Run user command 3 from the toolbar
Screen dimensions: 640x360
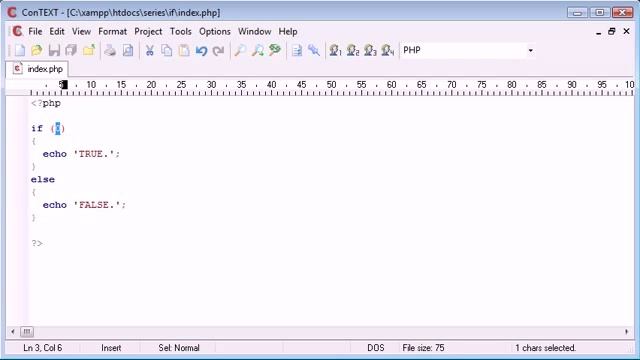[x=370, y=51]
